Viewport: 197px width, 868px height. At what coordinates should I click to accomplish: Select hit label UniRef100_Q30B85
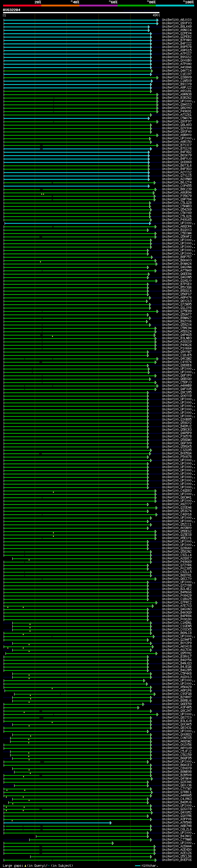tap(177, 419)
